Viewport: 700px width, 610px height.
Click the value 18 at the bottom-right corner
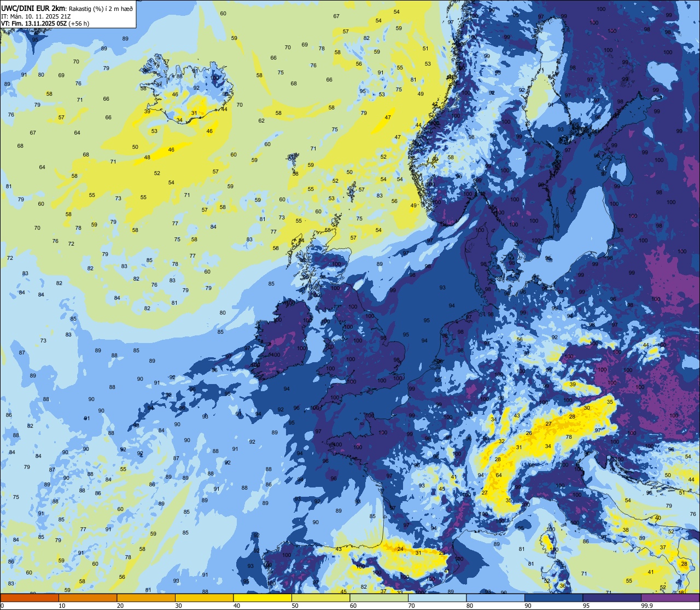click(x=681, y=592)
